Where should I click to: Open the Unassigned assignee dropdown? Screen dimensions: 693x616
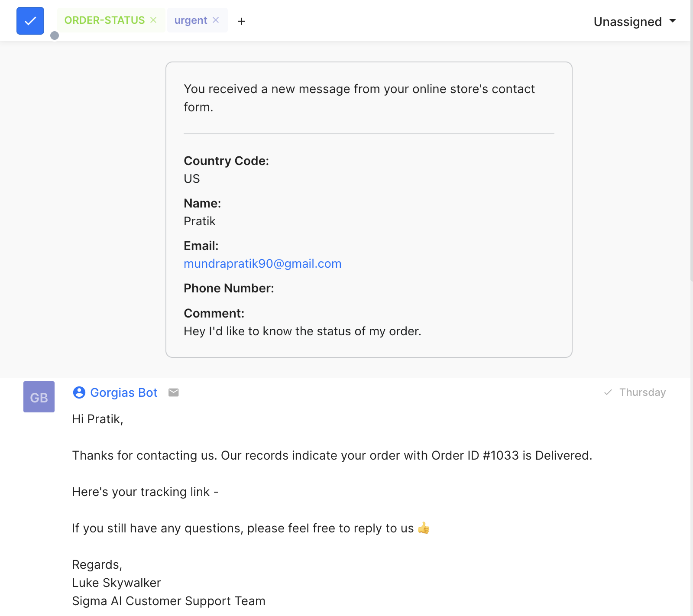coord(627,22)
